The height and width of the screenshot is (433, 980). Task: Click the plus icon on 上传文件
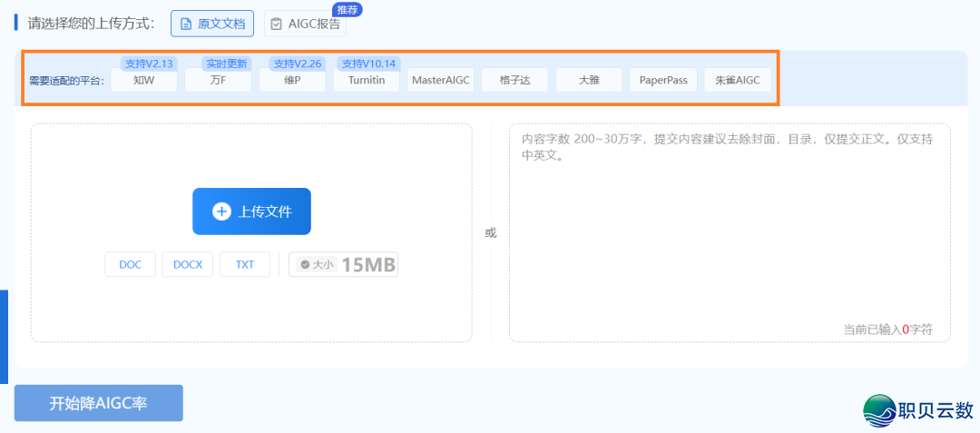[222, 212]
